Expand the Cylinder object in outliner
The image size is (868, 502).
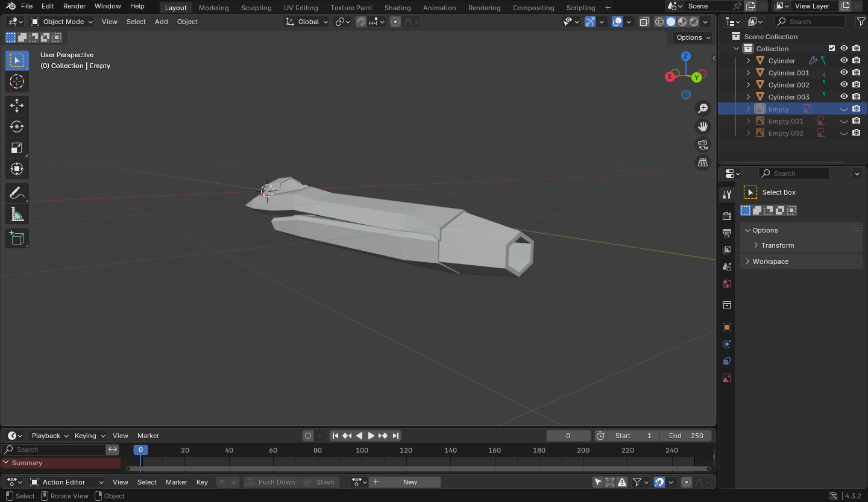[748, 60]
